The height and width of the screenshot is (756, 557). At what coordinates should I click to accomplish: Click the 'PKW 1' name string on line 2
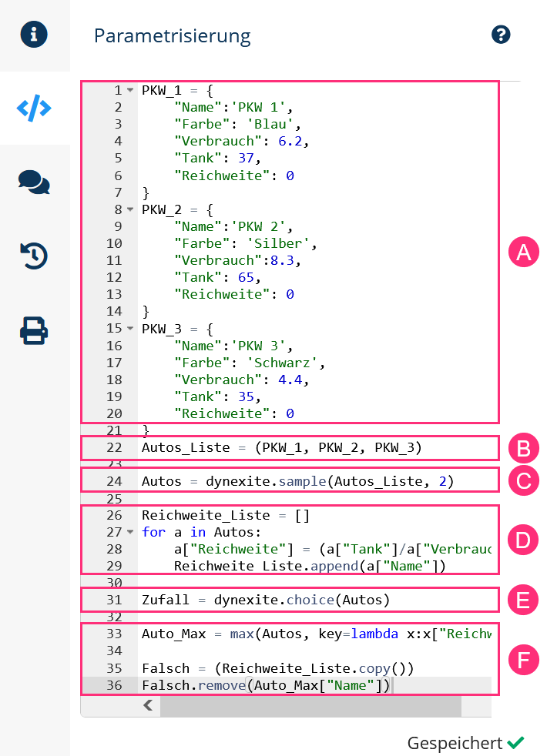(258, 107)
